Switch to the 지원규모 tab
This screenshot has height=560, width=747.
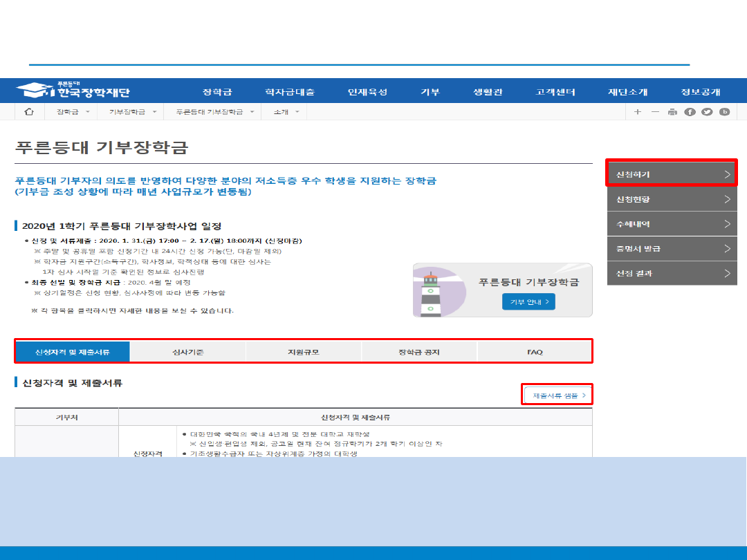[x=304, y=352]
